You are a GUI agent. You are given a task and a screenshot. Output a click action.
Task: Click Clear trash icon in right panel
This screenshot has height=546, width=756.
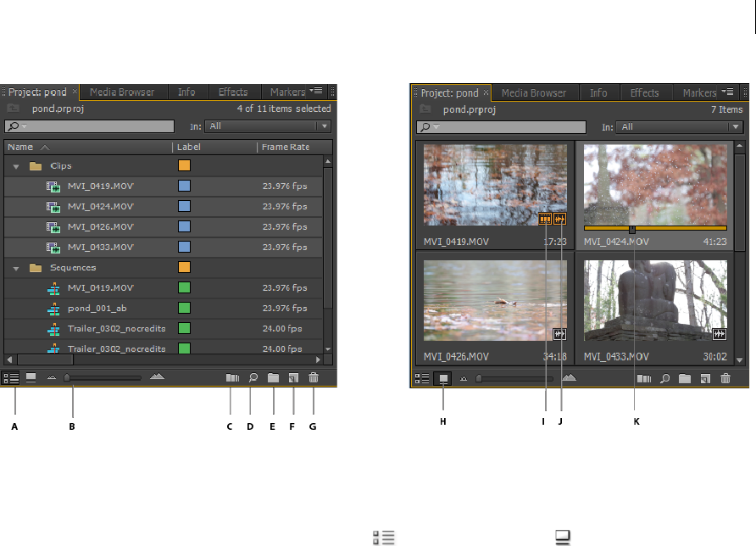tap(725, 379)
